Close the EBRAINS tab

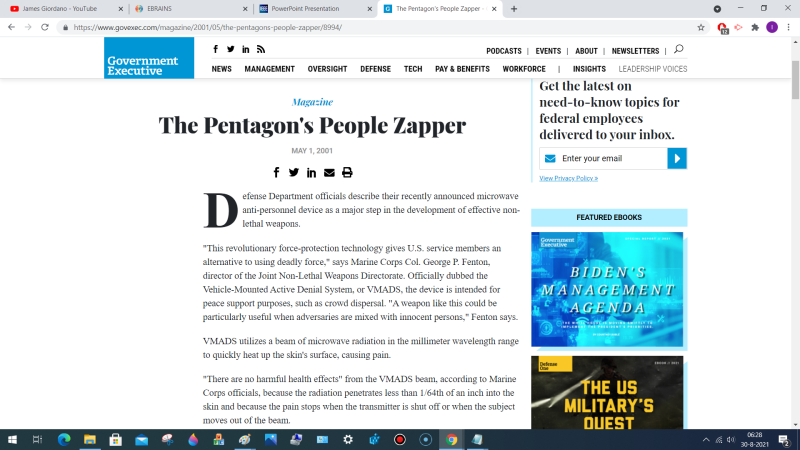tap(245, 9)
